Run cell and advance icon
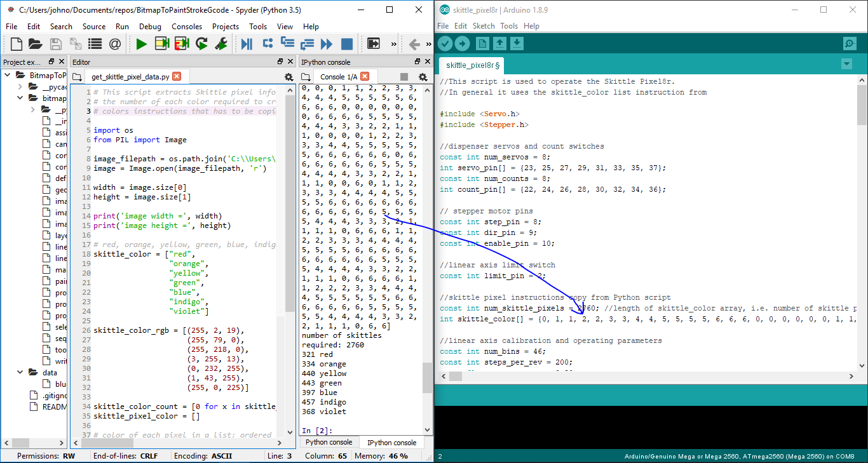The width and height of the screenshot is (868, 463). [182, 44]
